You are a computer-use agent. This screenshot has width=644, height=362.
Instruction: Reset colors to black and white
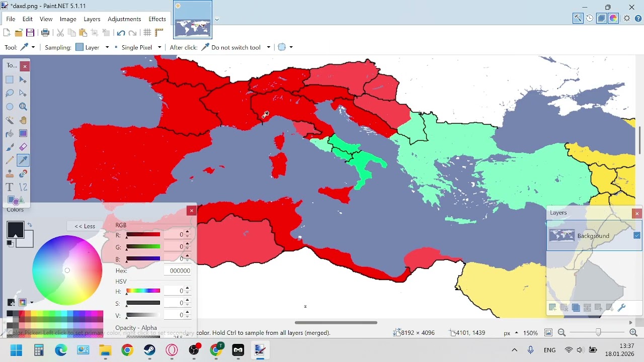coord(10,243)
